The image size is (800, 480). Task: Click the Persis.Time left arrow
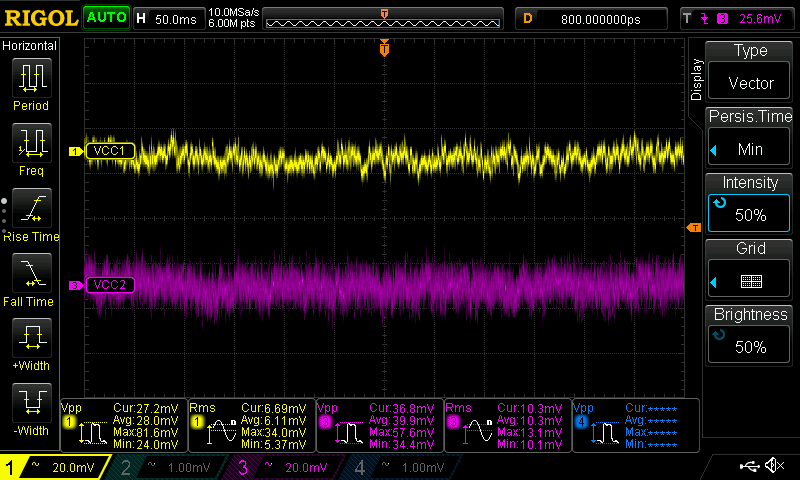(713, 150)
